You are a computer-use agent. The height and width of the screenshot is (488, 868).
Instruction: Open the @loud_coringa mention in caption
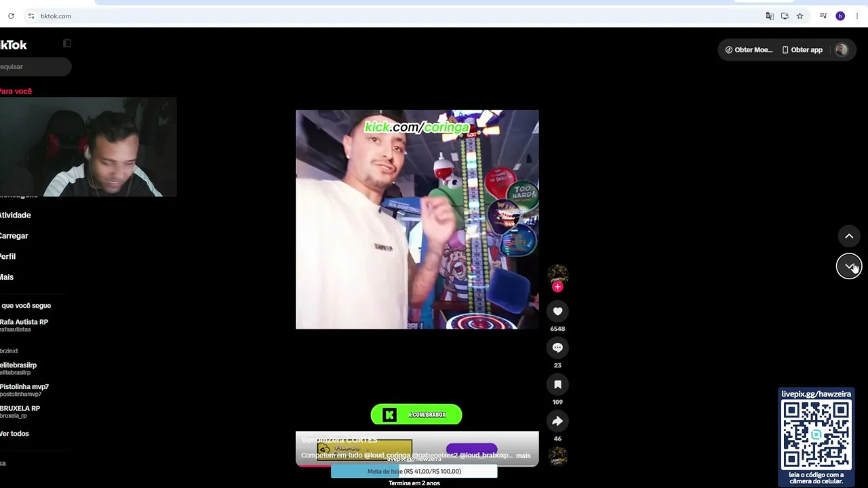(387, 455)
